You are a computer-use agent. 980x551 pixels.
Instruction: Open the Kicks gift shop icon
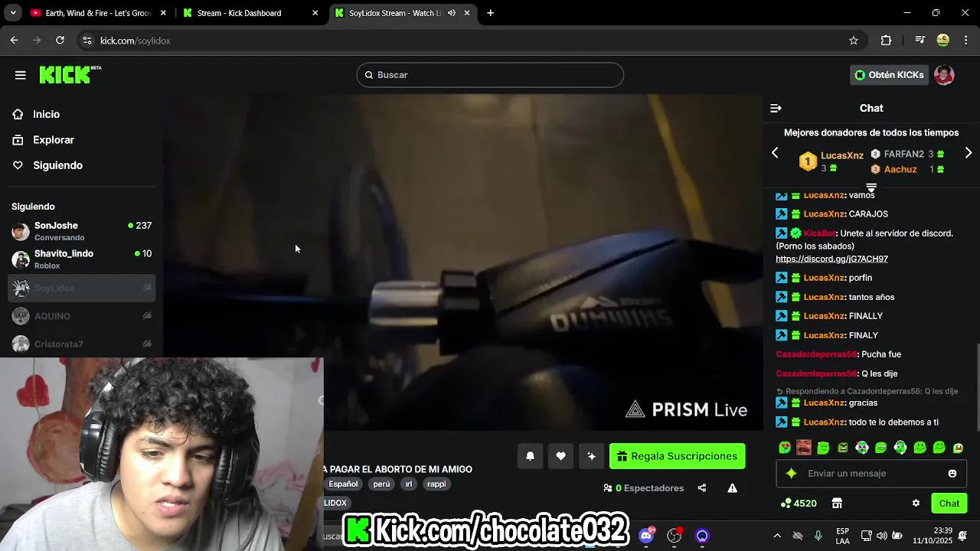pyautogui.click(x=837, y=504)
